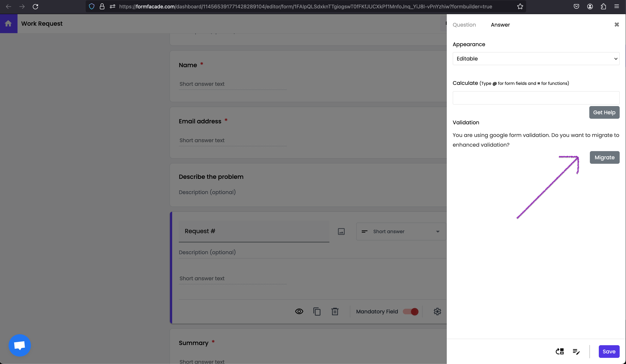The width and height of the screenshot is (626, 364).
Task: Click the add image icon beside Request #
Action: coord(341,232)
